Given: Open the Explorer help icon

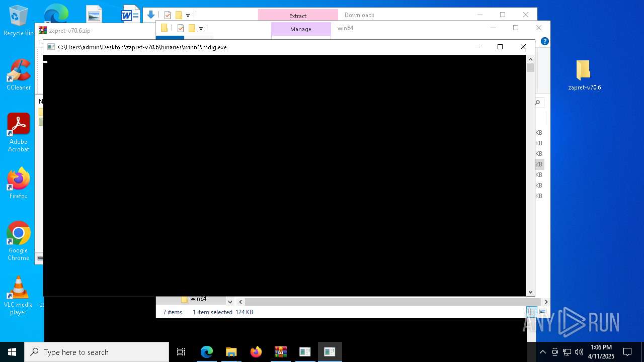Looking at the screenshot, I should click(544, 41).
